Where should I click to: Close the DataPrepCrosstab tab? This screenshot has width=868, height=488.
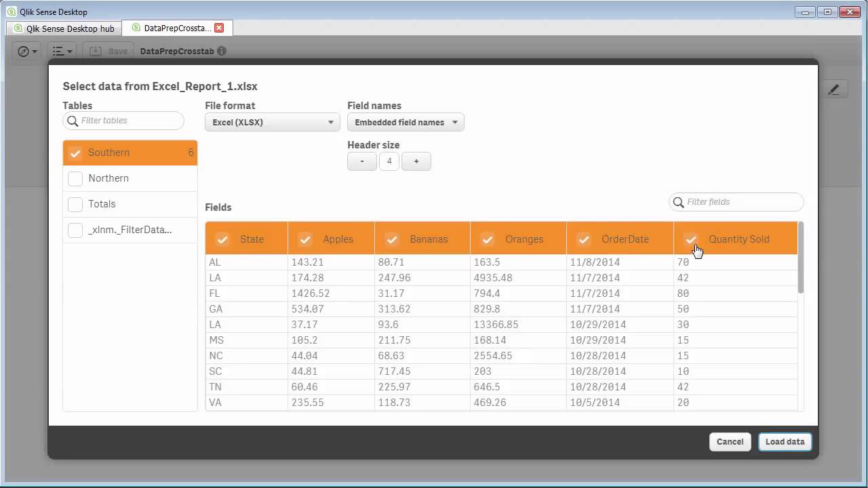click(219, 28)
